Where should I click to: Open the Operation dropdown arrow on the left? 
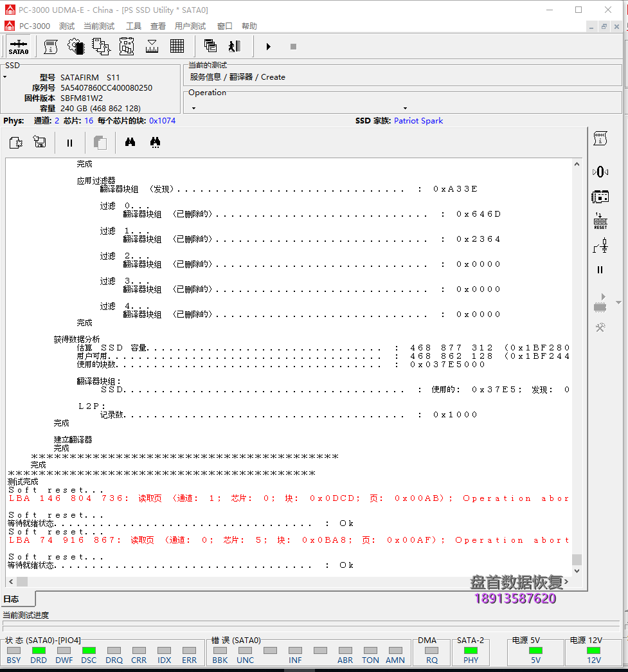point(193,108)
